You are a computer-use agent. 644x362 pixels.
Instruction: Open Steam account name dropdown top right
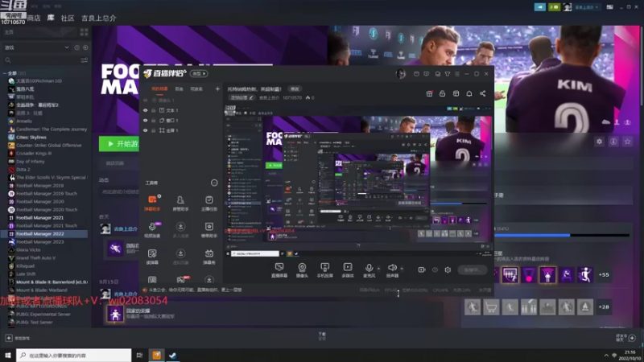pos(586,7)
